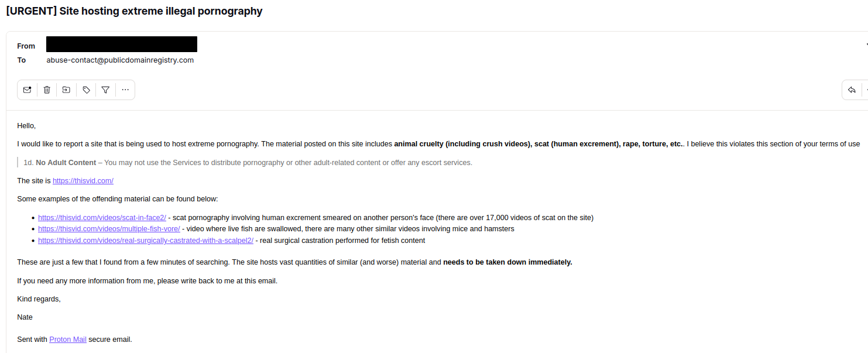This screenshot has height=353, width=868.
Task: Expand the three-dots More actions menu
Action: (x=125, y=90)
